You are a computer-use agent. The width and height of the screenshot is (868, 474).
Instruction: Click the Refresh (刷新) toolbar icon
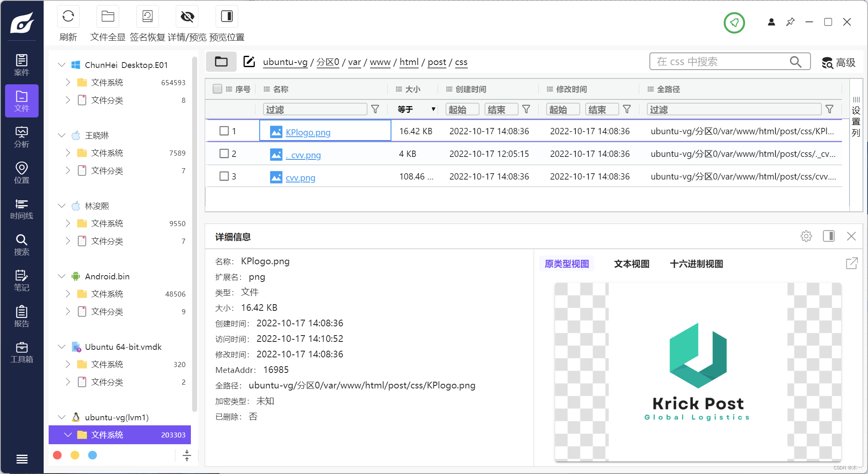(x=68, y=17)
